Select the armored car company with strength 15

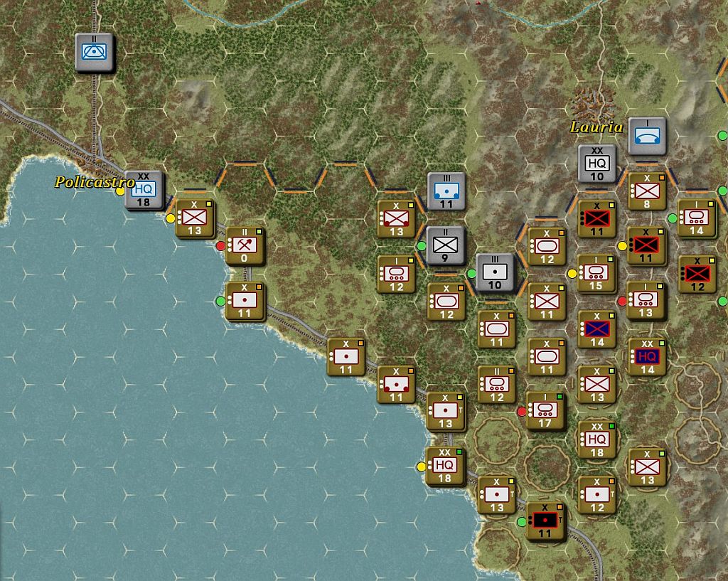click(x=596, y=273)
